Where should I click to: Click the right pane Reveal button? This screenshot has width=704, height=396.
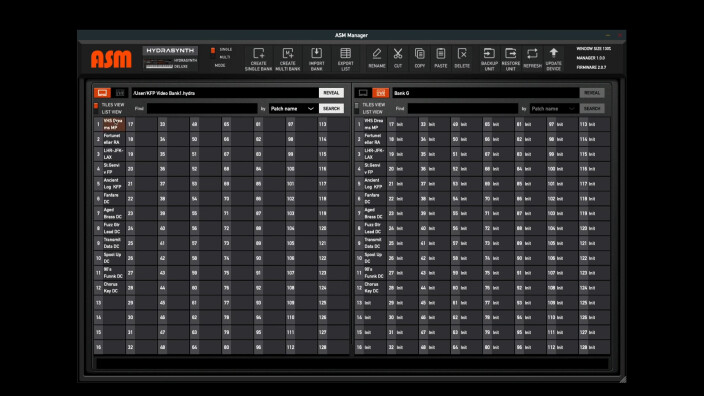592,93
